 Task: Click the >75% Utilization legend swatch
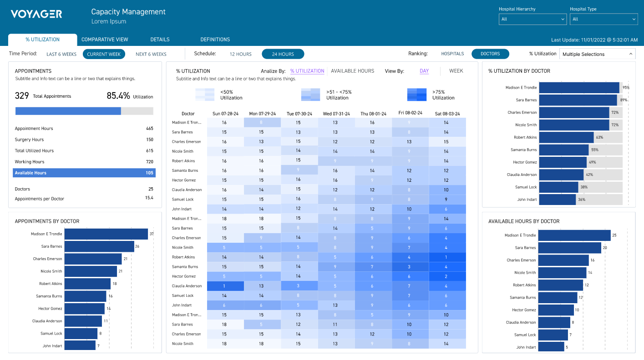(x=416, y=95)
